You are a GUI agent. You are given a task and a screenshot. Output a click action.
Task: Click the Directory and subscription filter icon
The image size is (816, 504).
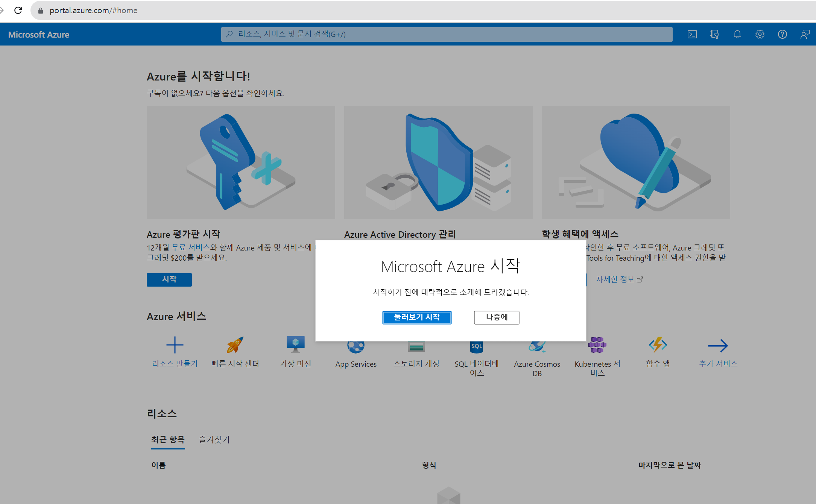(x=714, y=35)
